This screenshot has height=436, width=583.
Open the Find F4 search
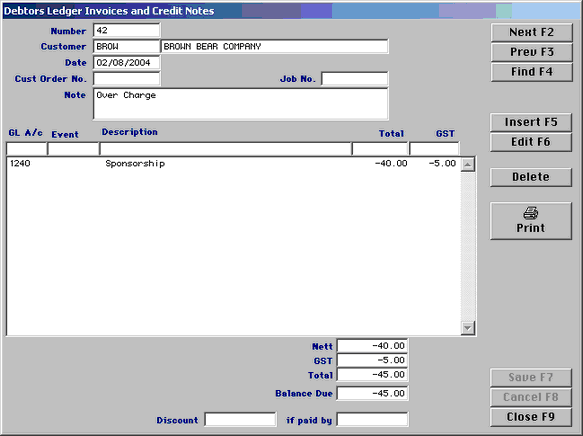click(531, 72)
